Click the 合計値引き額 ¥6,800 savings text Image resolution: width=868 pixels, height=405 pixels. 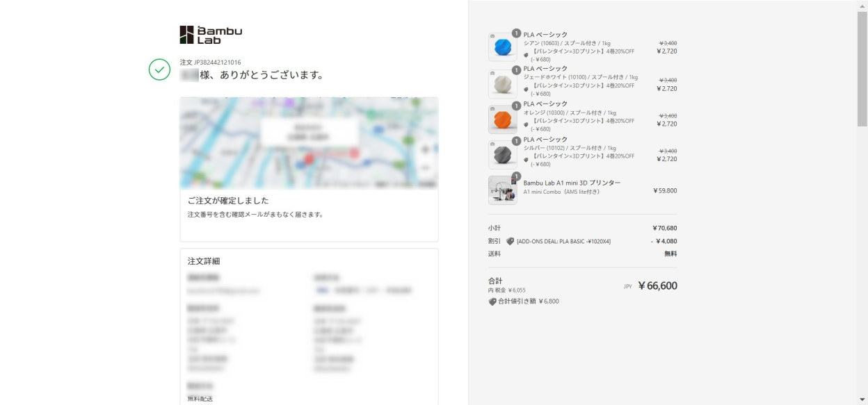click(x=529, y=301)
